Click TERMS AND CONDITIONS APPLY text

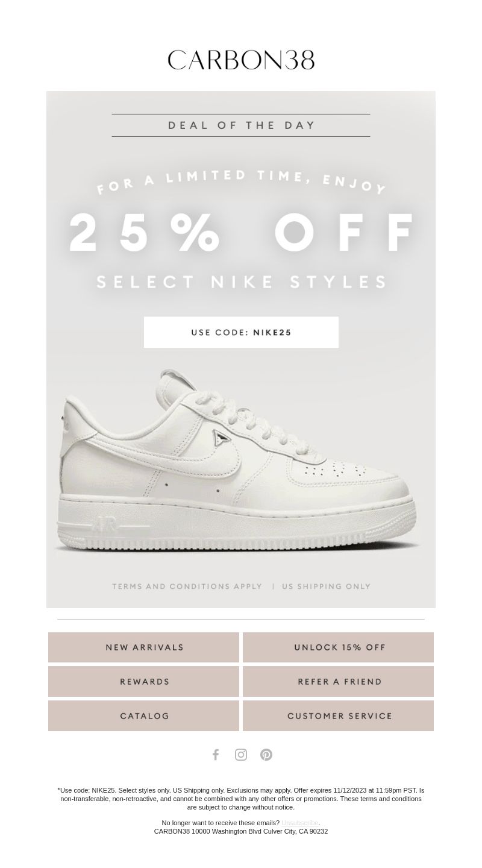click(x=187, y=587)
